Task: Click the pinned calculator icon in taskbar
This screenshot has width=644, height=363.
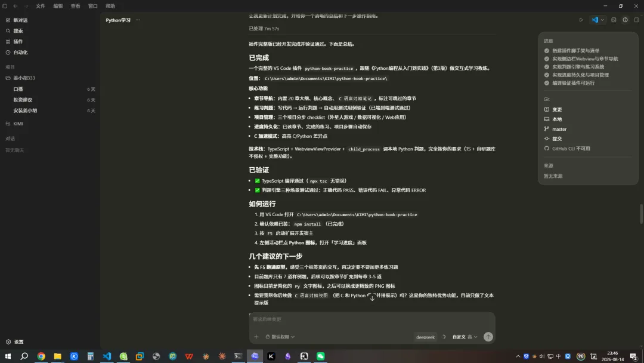Action: (x=91, y=356)
